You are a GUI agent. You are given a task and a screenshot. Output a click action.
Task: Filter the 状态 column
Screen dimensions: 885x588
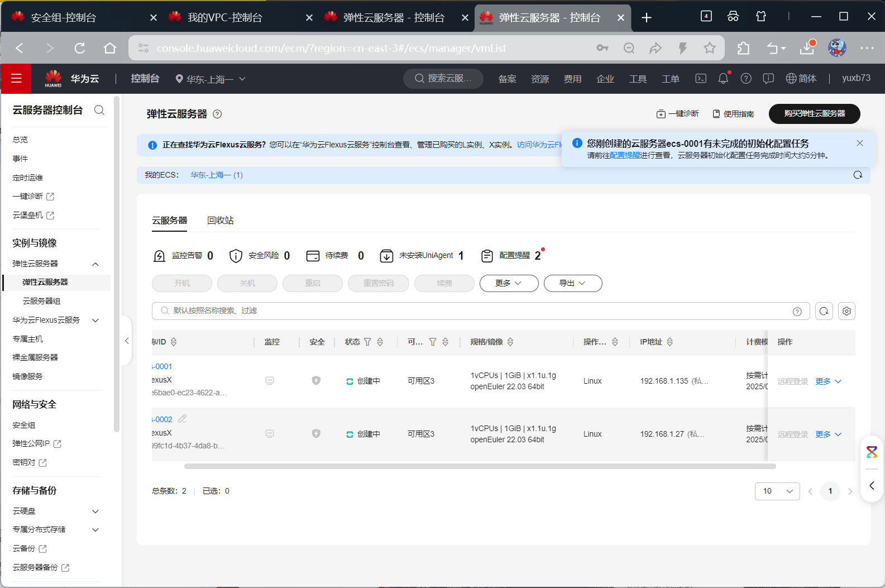pos(367,342)
